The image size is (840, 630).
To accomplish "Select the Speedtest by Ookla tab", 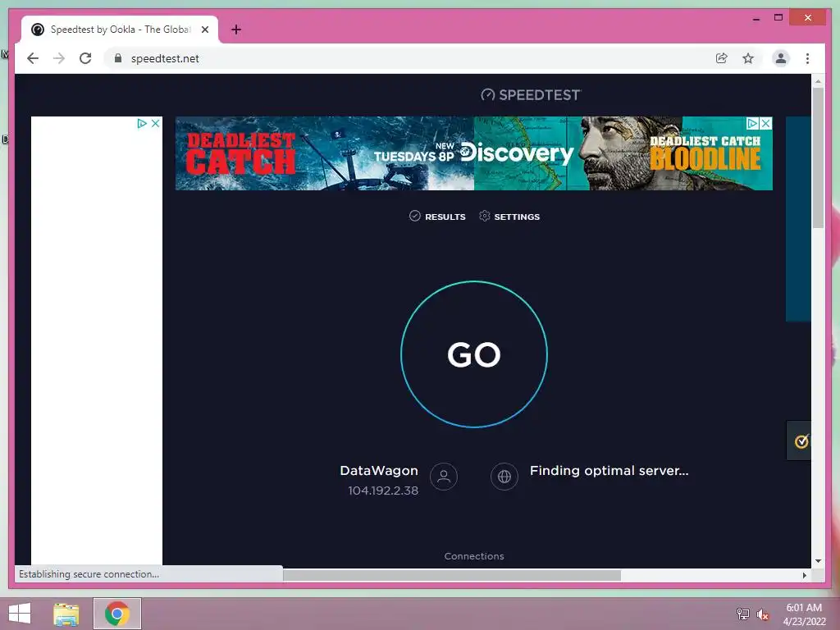I will point(120,30).
